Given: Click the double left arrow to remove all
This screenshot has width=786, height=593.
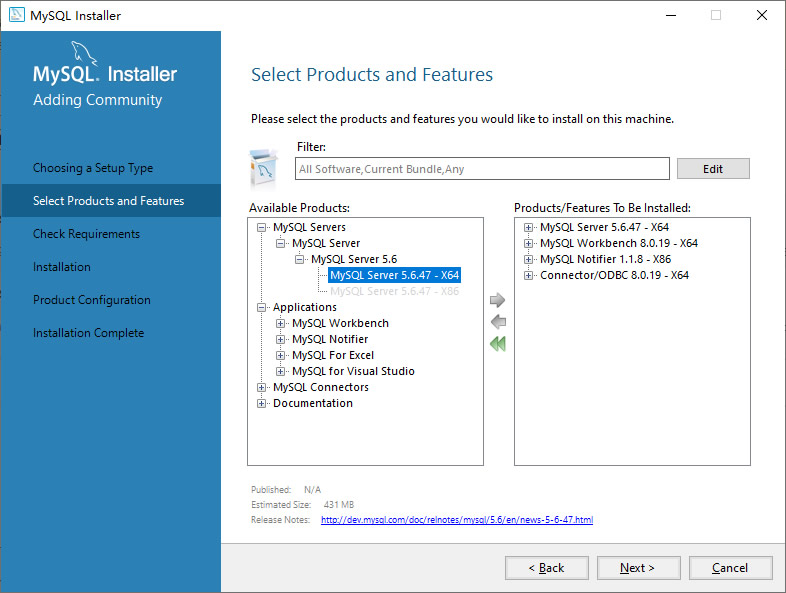Looking at the screenshot, I should [x=498, y=344].
